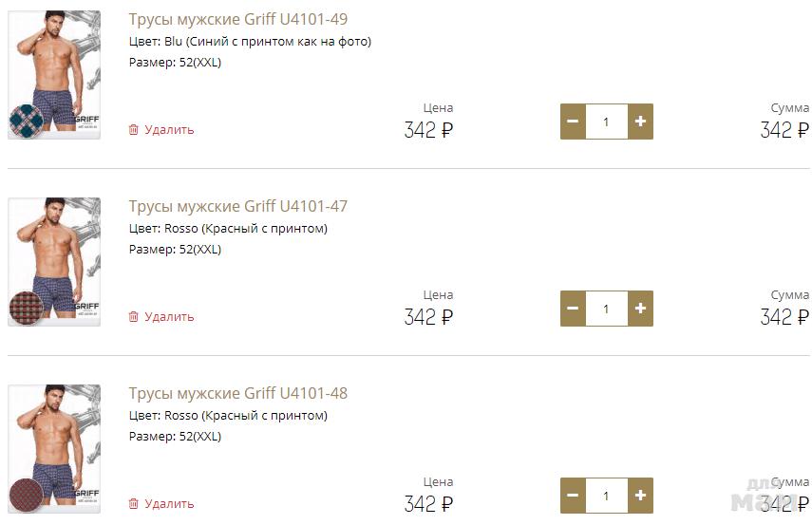Reduce quantity of Griff U4101-48
Viewport: 812px width, 525px height.
click(573, 496)
